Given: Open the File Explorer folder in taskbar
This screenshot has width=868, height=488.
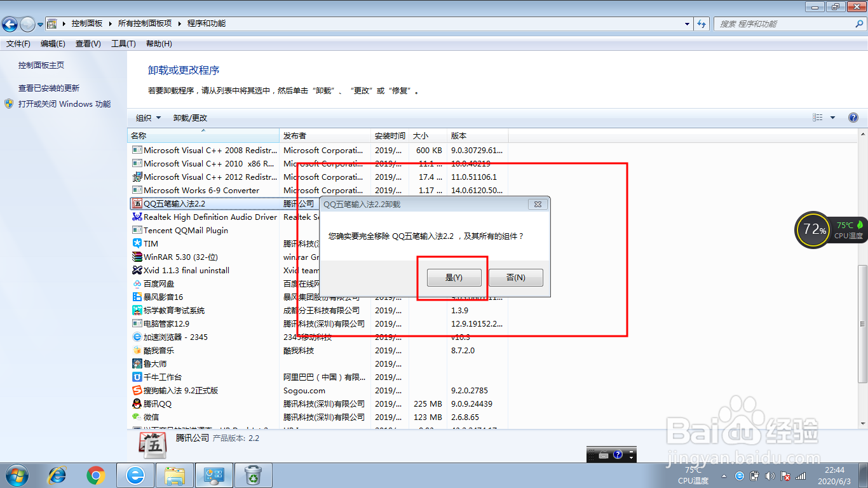Looking at the screenshot, I should pos(175,475).
